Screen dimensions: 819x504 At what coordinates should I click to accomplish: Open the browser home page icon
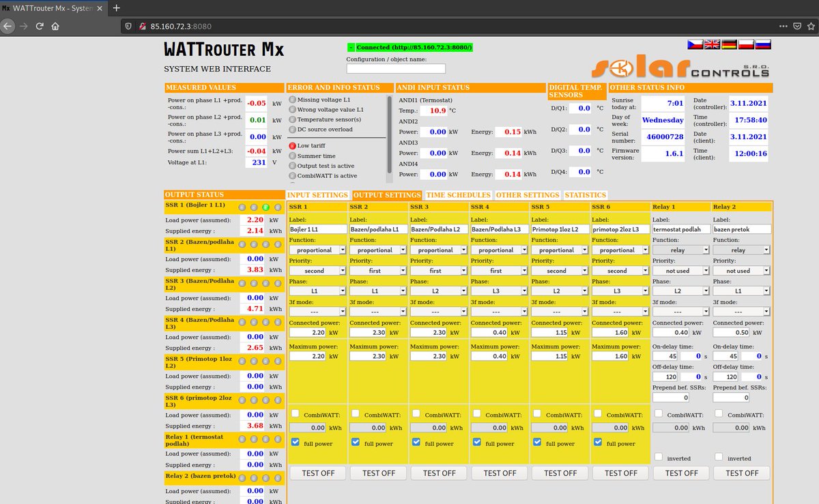point(55,26)
